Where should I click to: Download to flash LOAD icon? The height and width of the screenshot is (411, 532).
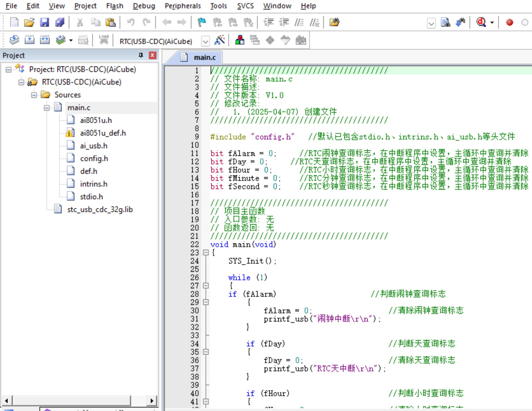(x=104, y=40)
